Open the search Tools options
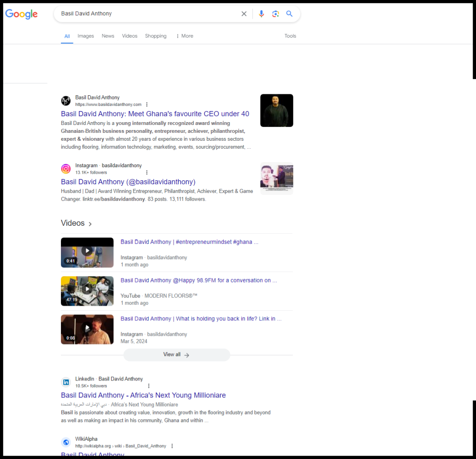This screenshot has height=459, width=476. click(x=290, y=36)
